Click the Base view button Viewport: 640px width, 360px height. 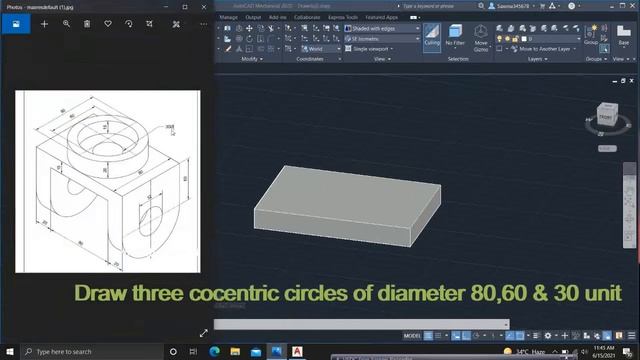624,35
